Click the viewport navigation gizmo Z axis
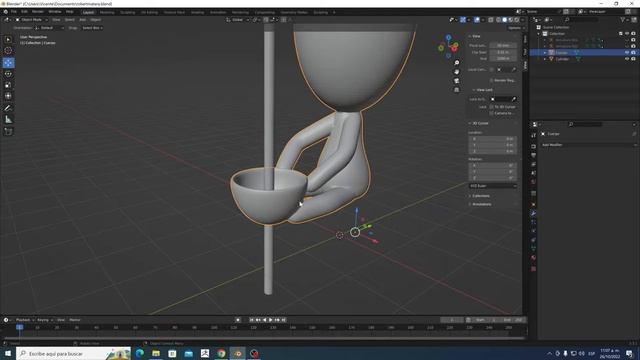Viewport: 640px width, 360px height. point(449,38)
